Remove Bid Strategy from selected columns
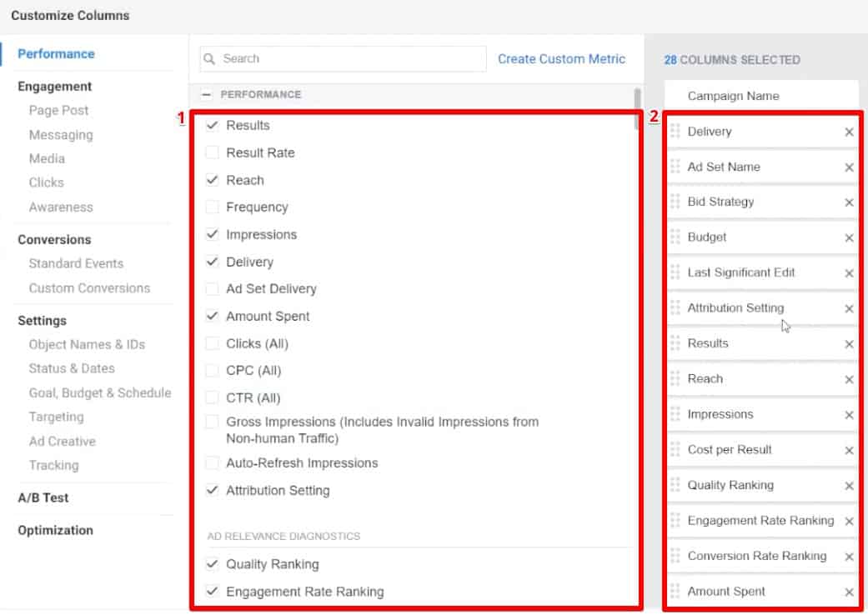This screenshot has width=868, height=615. [x=849, y=202]
